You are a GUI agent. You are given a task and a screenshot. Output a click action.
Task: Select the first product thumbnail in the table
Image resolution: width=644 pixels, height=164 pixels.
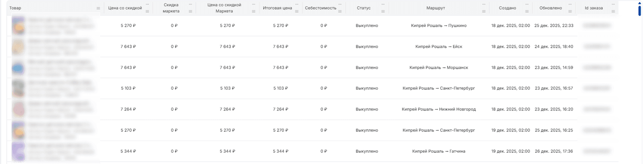tap(18, 26)
